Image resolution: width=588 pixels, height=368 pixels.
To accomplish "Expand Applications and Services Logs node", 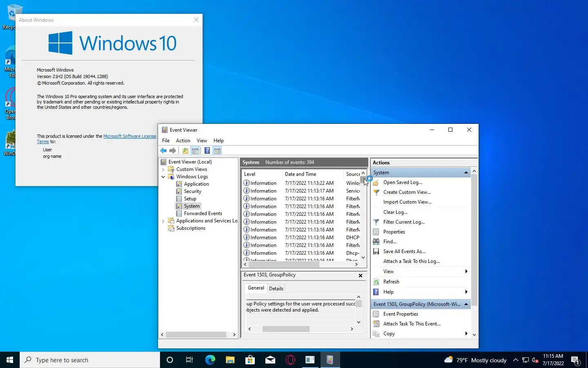I will pos(163,221).
